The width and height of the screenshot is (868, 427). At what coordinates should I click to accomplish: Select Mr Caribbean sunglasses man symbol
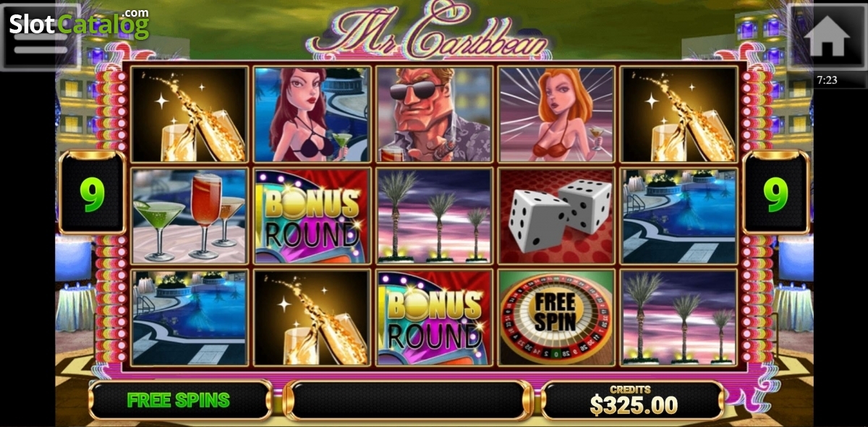(434, 114)
